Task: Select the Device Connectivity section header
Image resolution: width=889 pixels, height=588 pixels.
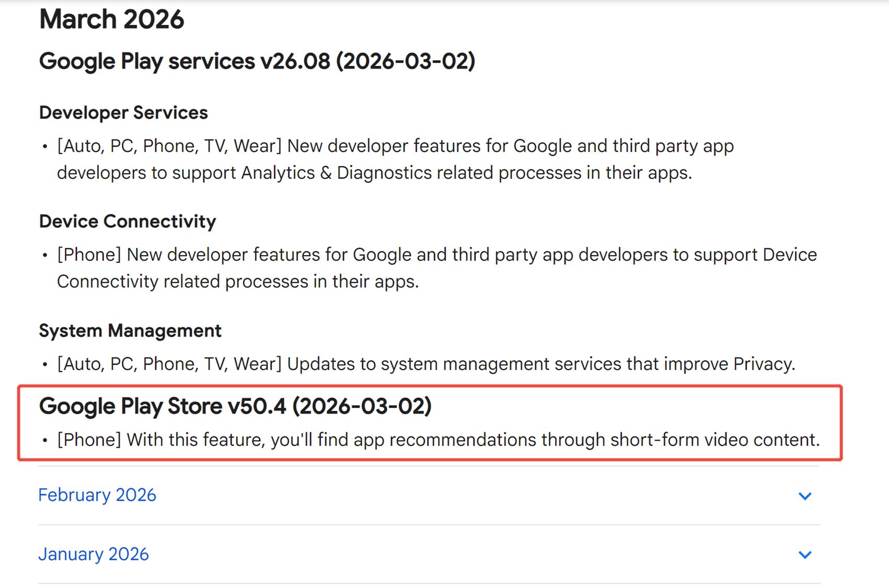Action: pos(127,221)
